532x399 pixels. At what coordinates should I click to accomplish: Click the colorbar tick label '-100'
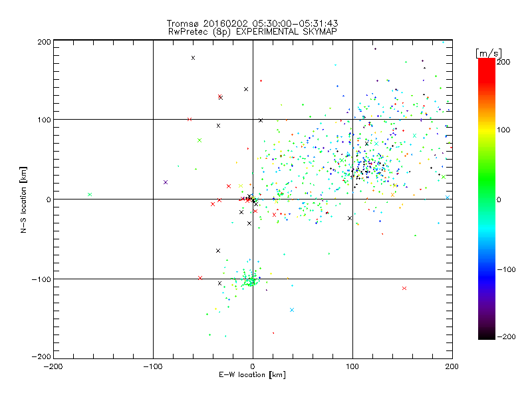506,269
